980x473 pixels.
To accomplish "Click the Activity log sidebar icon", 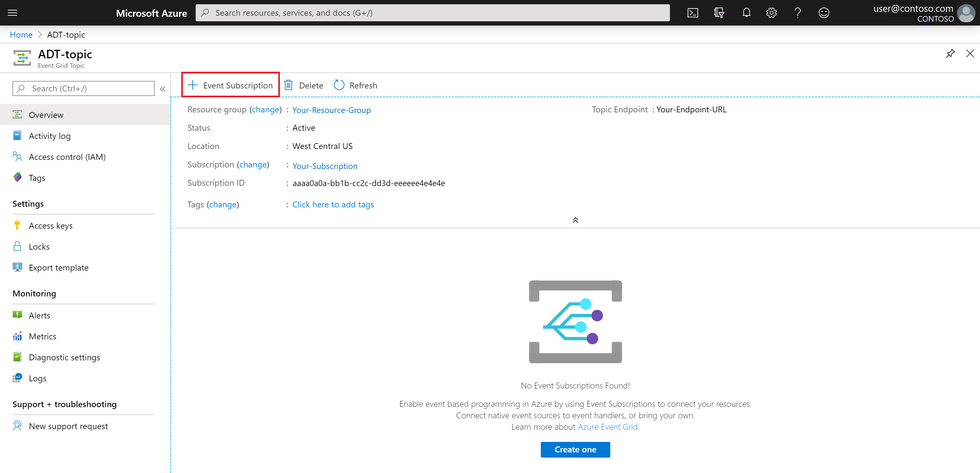I will (17, 136).
